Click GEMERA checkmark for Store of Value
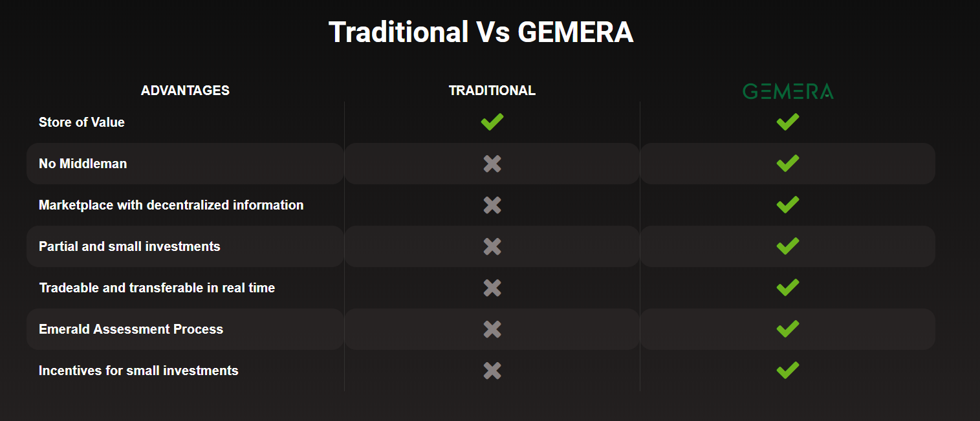980x421 pixels. 788,122
